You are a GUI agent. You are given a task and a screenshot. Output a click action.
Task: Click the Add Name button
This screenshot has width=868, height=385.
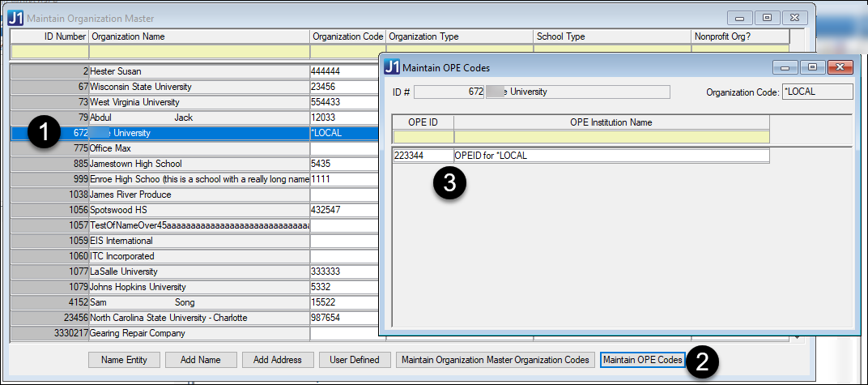[x=202, y=360]
